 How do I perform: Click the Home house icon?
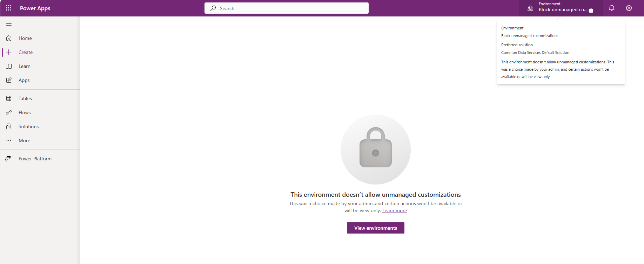[9, 38]
